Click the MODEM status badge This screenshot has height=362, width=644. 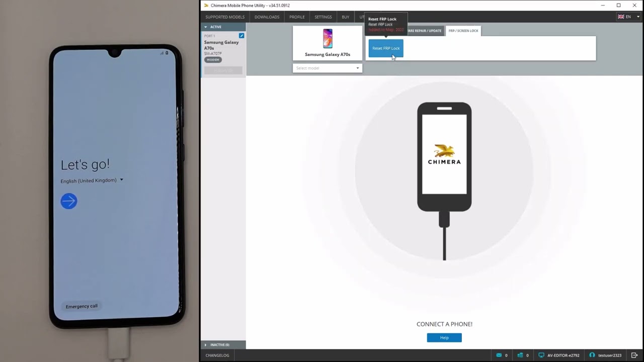(213, 60)
